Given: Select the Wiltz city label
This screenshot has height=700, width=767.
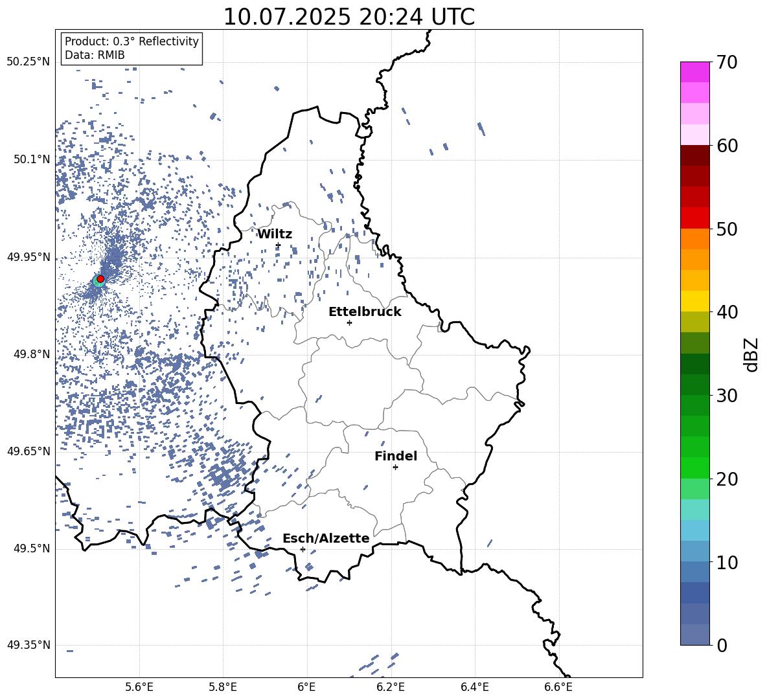Looking at the screenshot, I should tap(275, 234).
